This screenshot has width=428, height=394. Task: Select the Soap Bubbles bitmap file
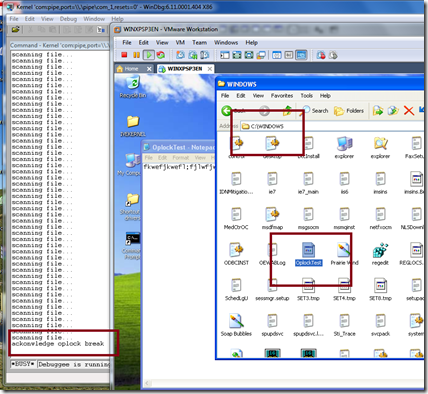point(236,325)
